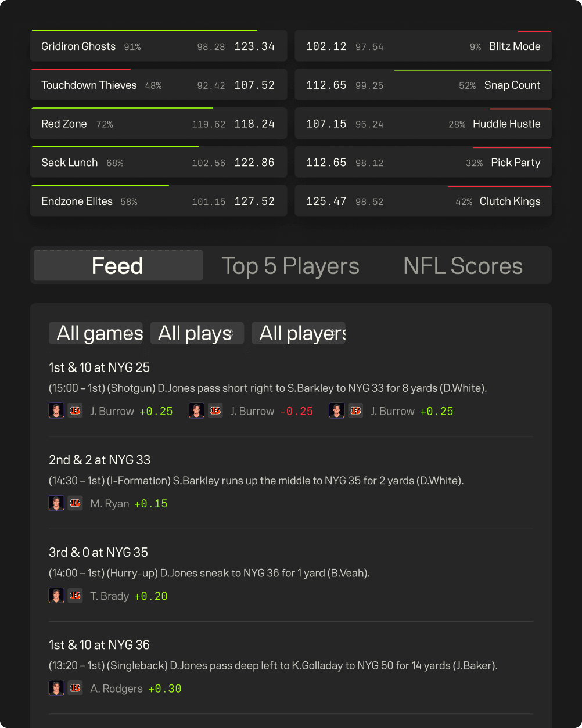Click the Snap Count team name
This screenshot has height=728, width=582.
(x=512, y=85)
